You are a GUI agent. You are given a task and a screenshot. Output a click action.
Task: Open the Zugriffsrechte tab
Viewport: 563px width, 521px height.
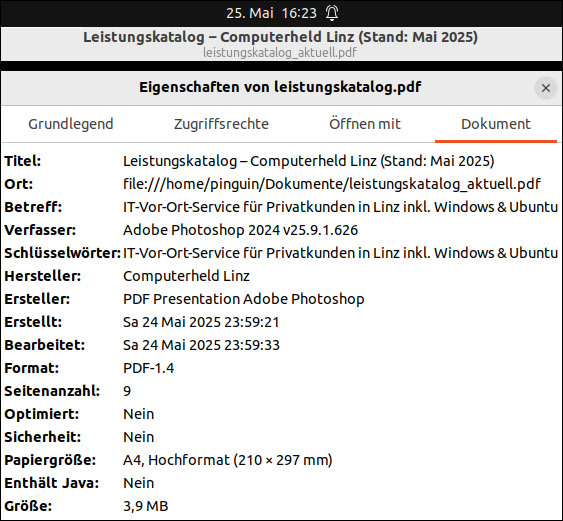tap(221, 124)
